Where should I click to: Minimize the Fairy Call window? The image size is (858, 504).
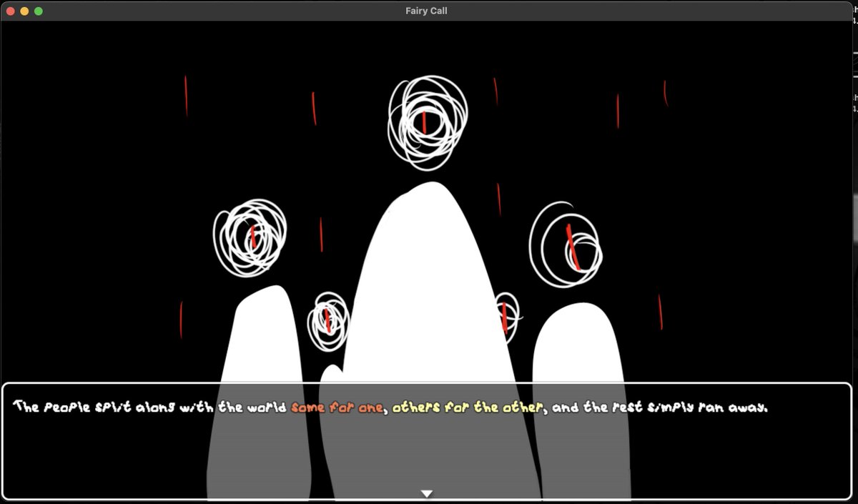point(24,11)
